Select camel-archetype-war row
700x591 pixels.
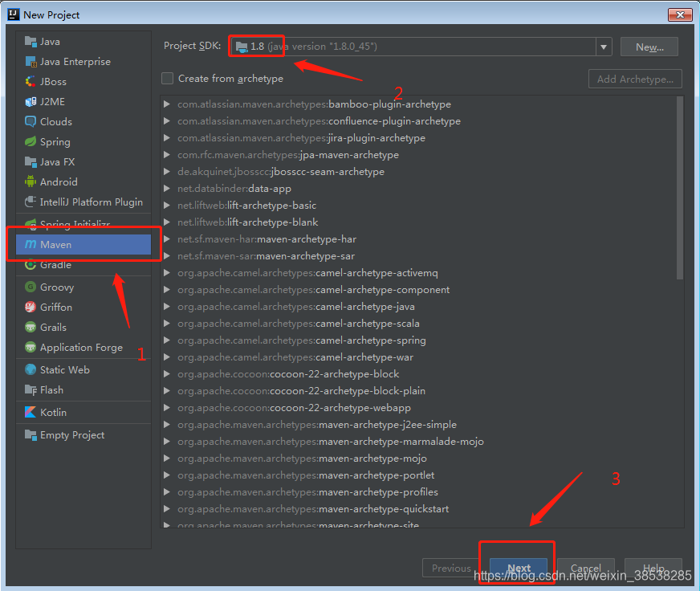422,357
